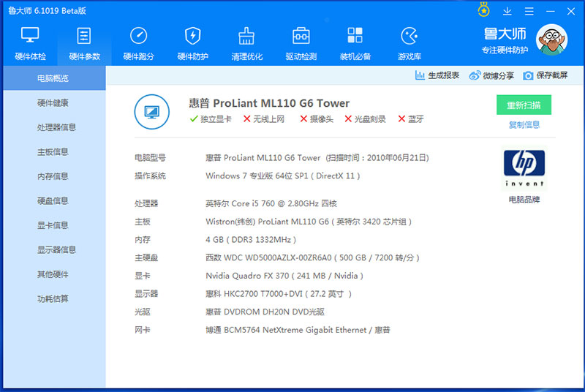The image size is (585, 392).
Task: Click the 博通 BCM5764 NetXtreme network value
Action: pos(298,330)
